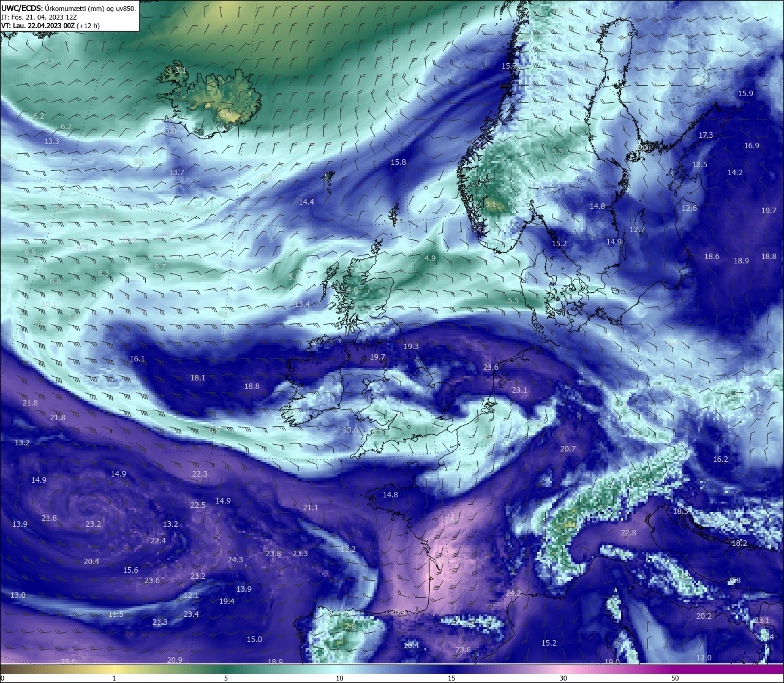
Task: Click the value 16.2 in the southeast
Action: click(720, 459)
